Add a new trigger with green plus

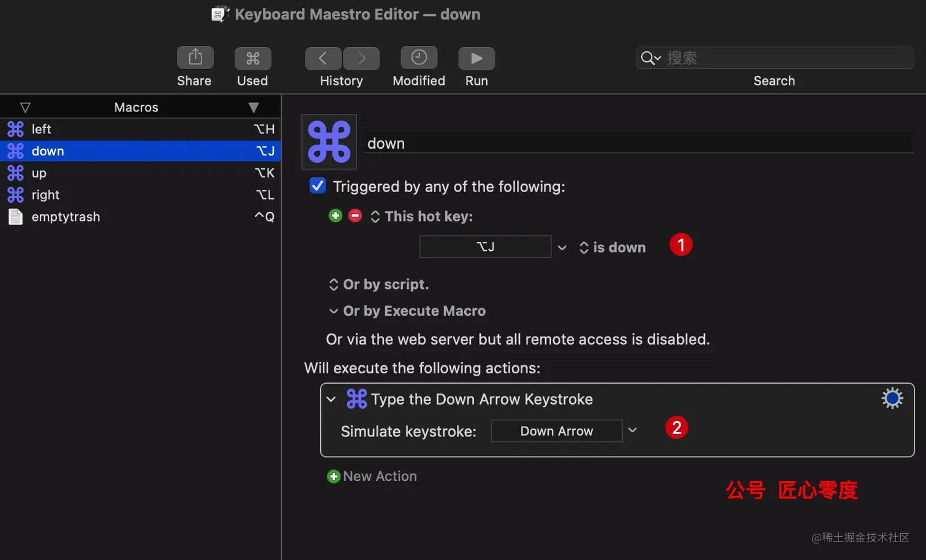click(336, 215)
